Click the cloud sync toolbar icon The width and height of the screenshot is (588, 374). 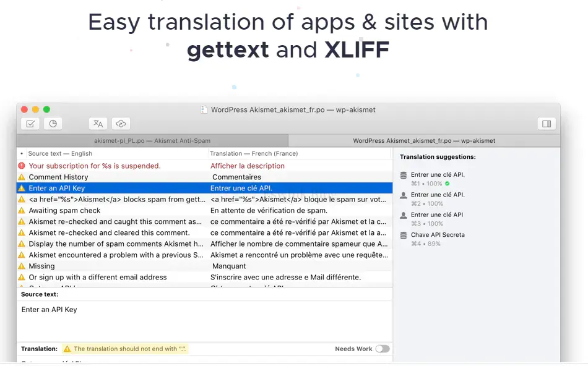[x=121, y=124]
